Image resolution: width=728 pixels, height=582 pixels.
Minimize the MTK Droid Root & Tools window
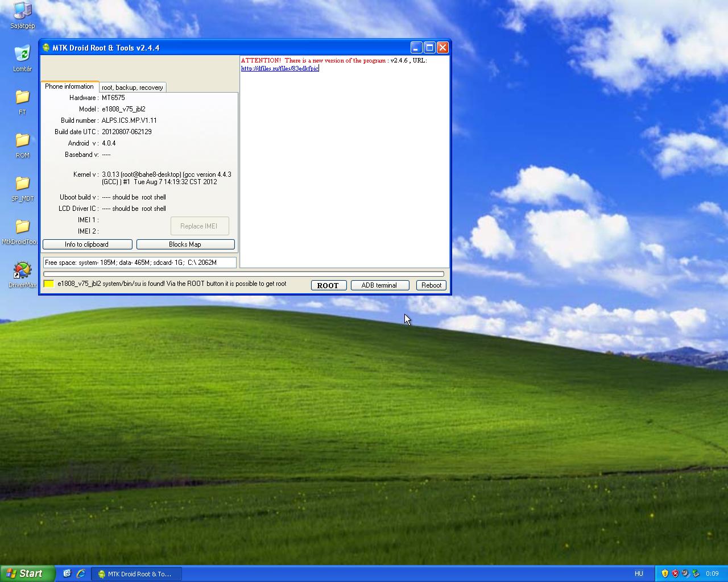pyautogui.click(x=416, y=48)
